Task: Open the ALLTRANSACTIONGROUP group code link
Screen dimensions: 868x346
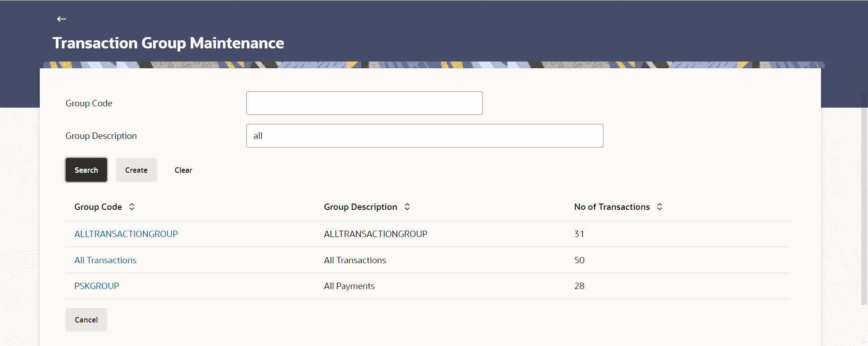Action: coord(126,234)
